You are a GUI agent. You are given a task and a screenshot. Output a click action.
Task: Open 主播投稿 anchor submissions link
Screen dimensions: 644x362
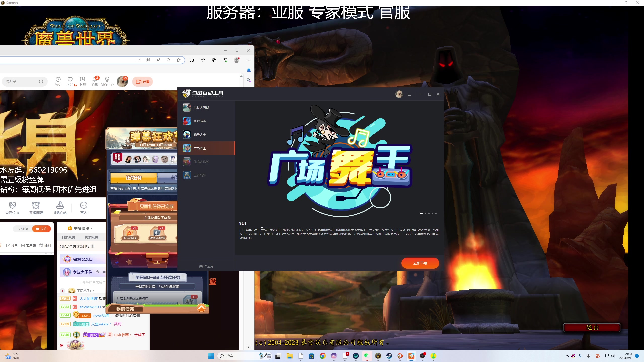point(80,228)
